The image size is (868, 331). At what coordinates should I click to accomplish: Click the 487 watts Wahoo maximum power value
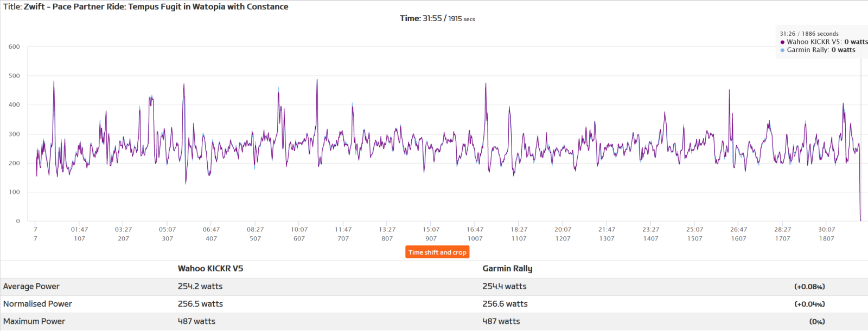(196, 321)
